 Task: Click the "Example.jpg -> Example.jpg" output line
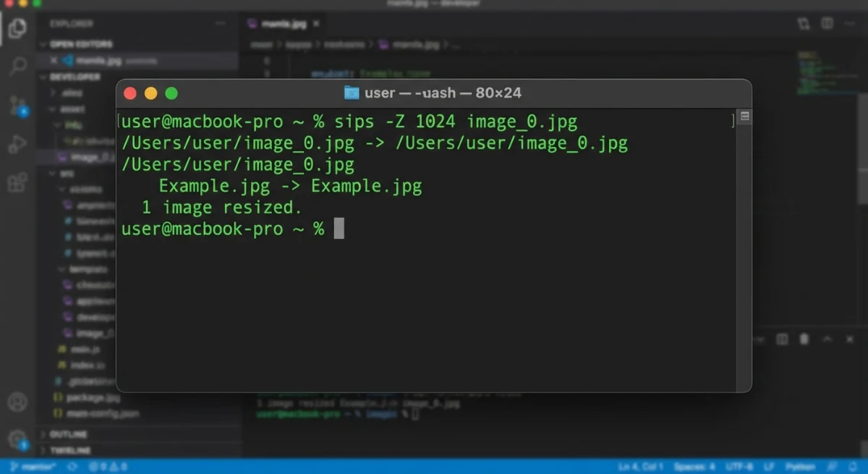click(290, 186)
